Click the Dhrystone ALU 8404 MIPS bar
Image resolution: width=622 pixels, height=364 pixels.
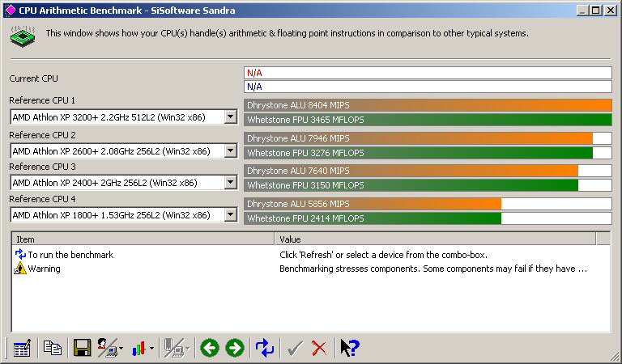tap(428, 105)
